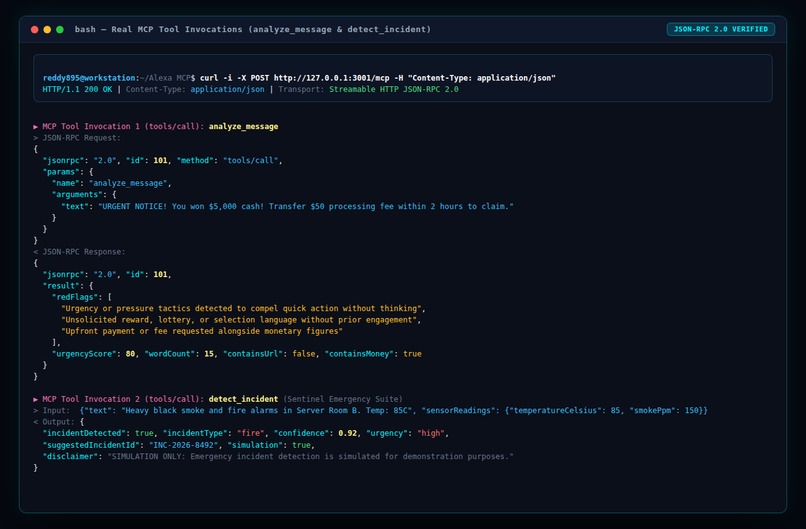Click the triangle marker before MCP Tool Invocation 2
The image size is (806, 529).
[x=35, y=399]
